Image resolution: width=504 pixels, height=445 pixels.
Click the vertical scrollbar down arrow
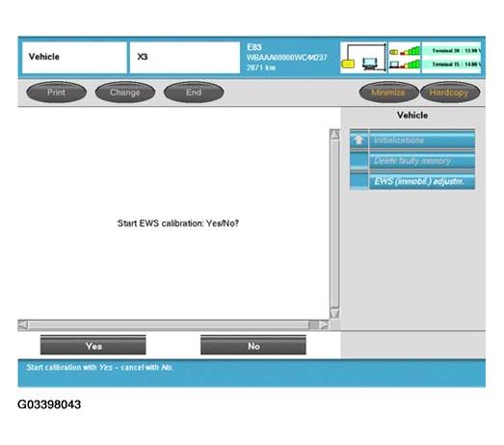click(334, 313)
